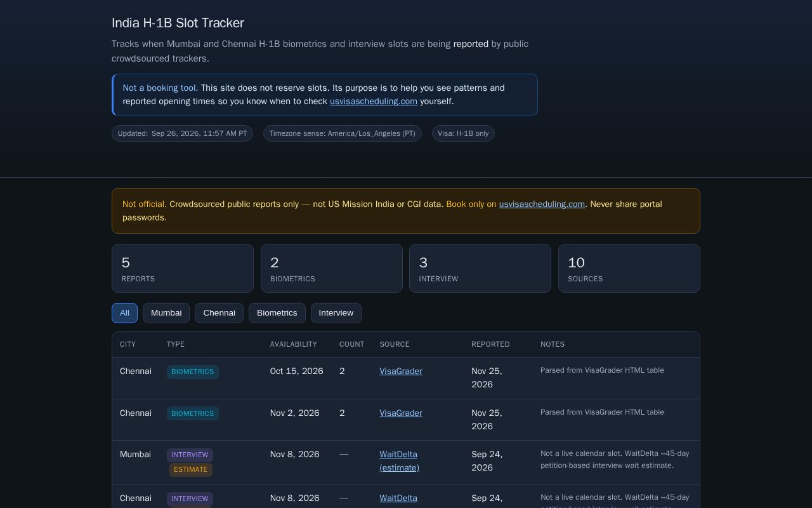The image size is (812, 508).
Task: Click the BIOMETRICS badge in the Nov 2 row
Action: (x=193, y=414)
